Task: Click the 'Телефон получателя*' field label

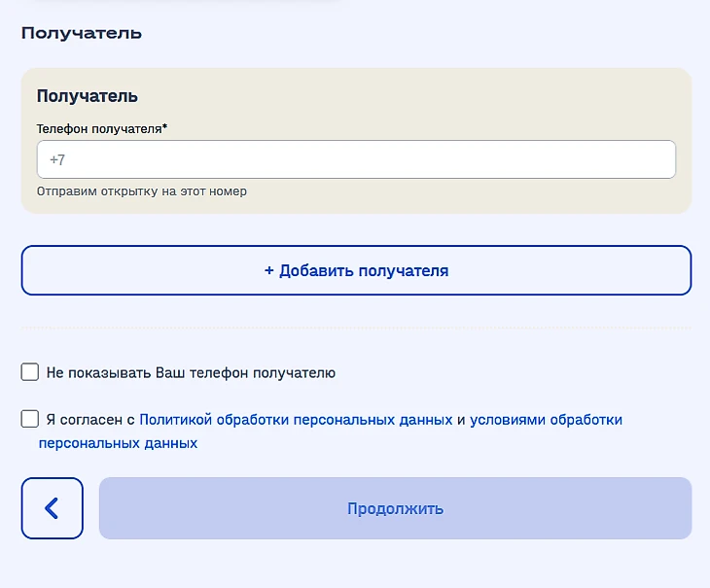Action: [99, 128]
